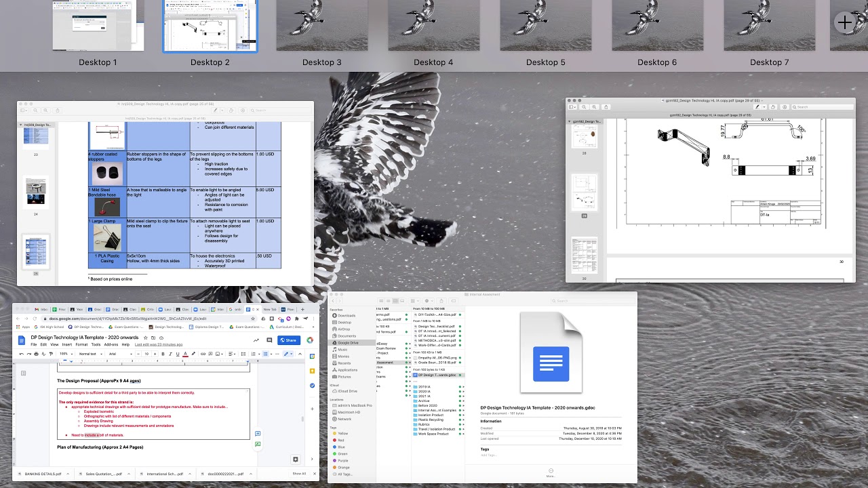Toggle underline formatting in Docs
This screenshot has height=488, width=868.
pyautogui.click(x=178, y=354)
